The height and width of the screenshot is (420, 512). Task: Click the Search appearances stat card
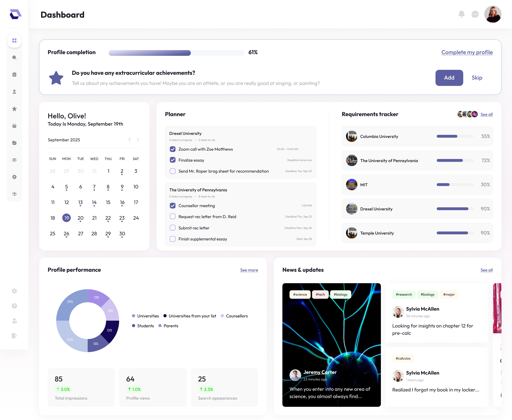[x=224, y=387]
